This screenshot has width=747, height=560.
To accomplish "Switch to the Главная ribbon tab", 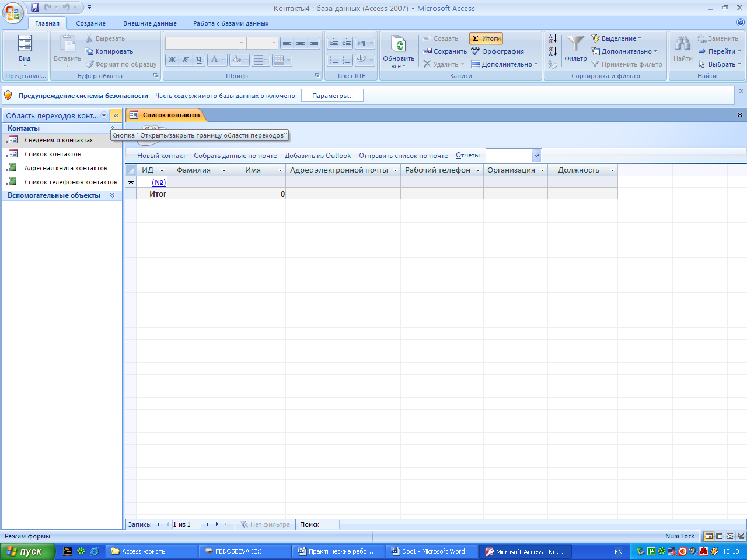I will tap(47, 23).
